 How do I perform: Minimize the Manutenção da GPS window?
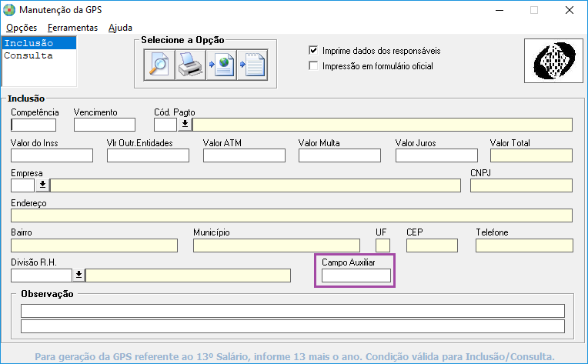499,10
